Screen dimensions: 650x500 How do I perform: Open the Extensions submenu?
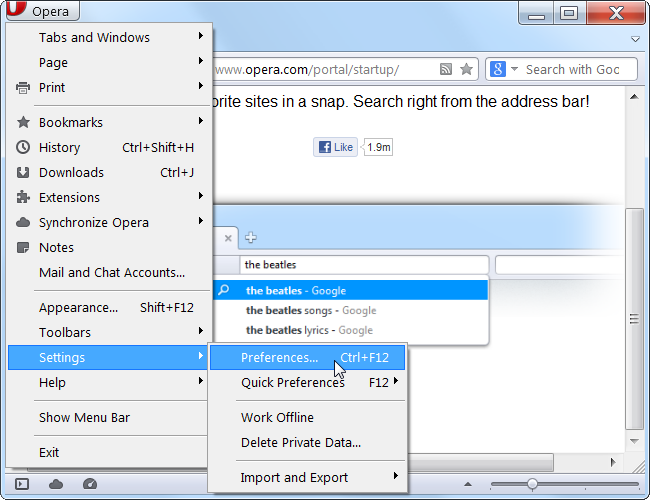click(110, 197)
